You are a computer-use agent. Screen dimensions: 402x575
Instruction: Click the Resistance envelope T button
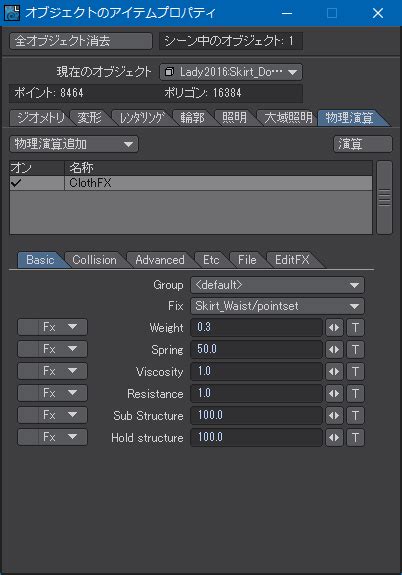point(355,393)
